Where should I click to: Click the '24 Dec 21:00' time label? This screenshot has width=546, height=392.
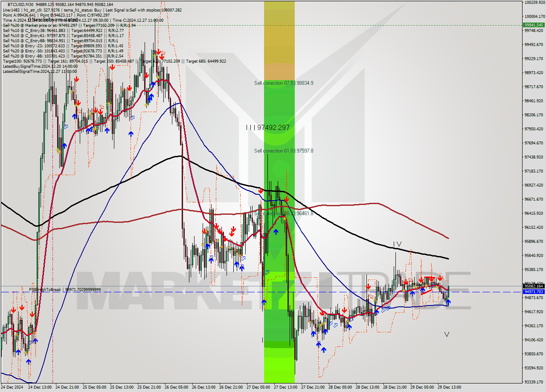pos(67,387)
